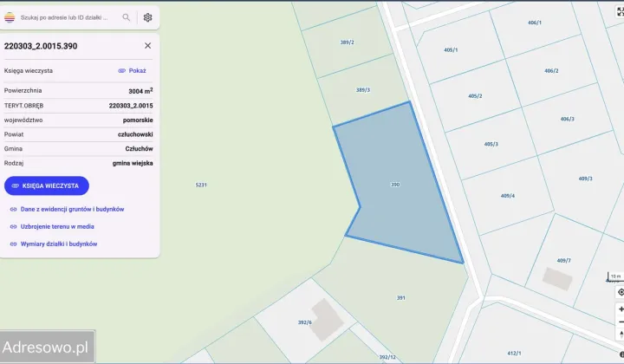Viewport: 624px width, 364px height.
Task: Close the parcel info panel
Action: [147, 46]
